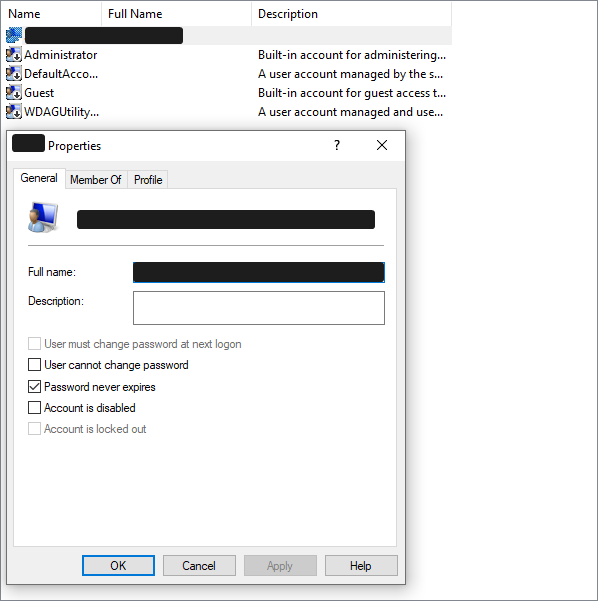Confirm with the OK button

(118, 566)
